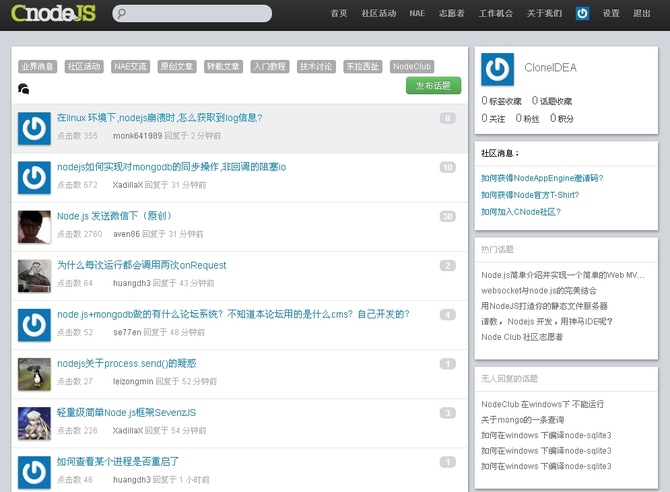Image resolution: width=670 pixels, height=492 pixels.
Task: Click 退出 to log out
Action: point(642,13)
